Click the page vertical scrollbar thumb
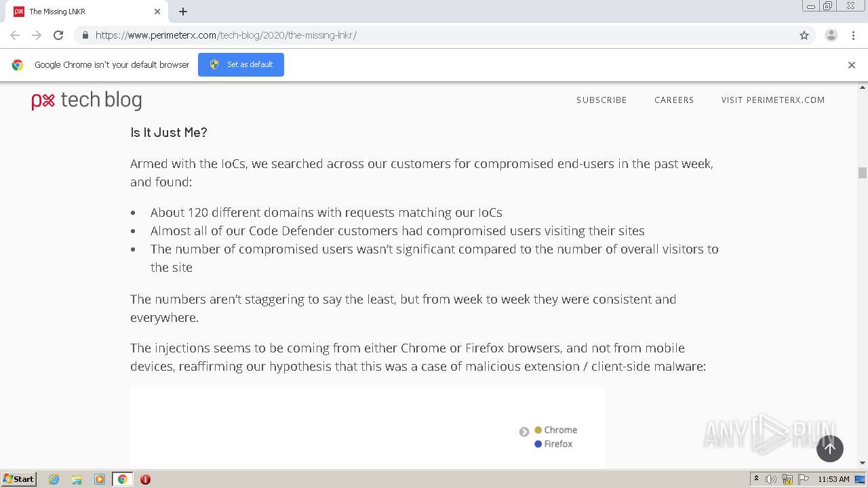This screenshot has width=868, height=488. click(863, 173)
